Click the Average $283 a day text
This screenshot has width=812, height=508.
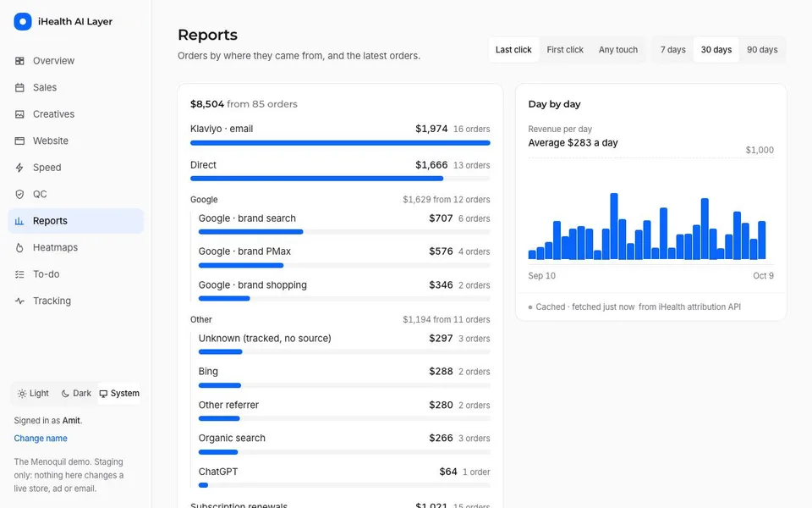pyautogui.click(x=573, y=143)
